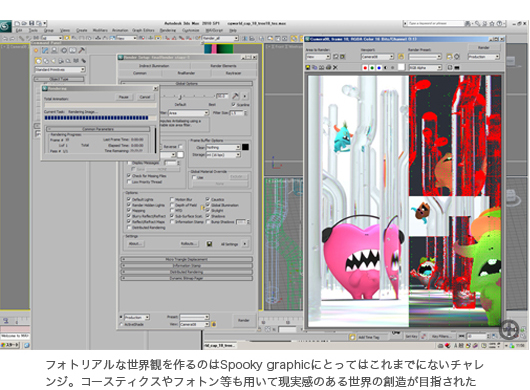This screenshot has height=390, width=530.
Task: Click the Edit Region icon beside Area to Render
Action: pyautogui.click(x=336, y=56)
